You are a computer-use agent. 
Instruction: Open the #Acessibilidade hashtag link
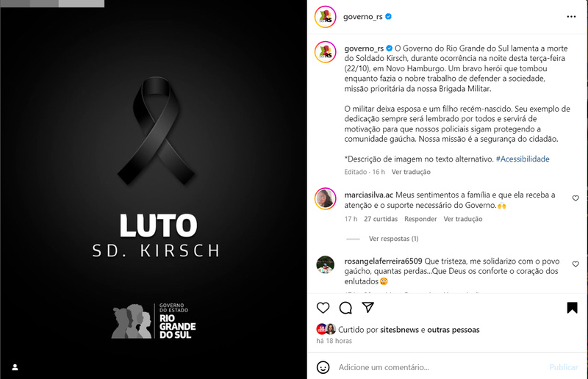tap(523, 159)
